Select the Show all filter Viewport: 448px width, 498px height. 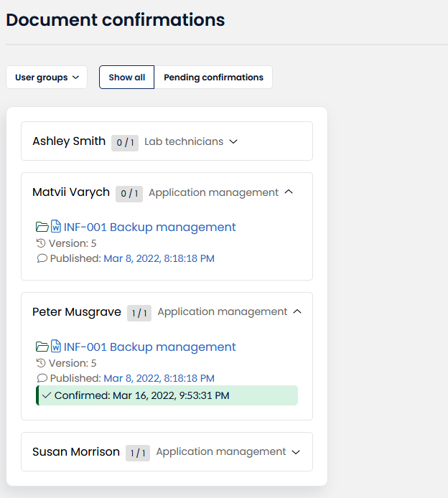(x=126, y=77)
